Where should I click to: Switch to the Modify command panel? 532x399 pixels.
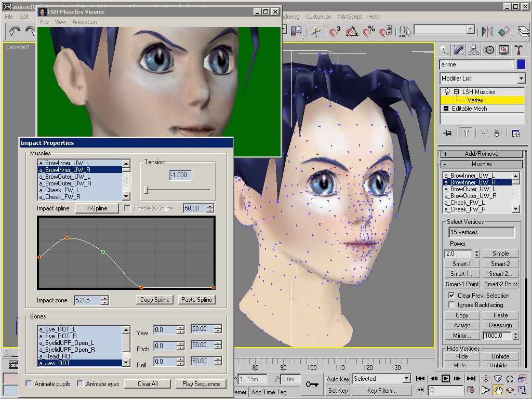coord(459,50)
